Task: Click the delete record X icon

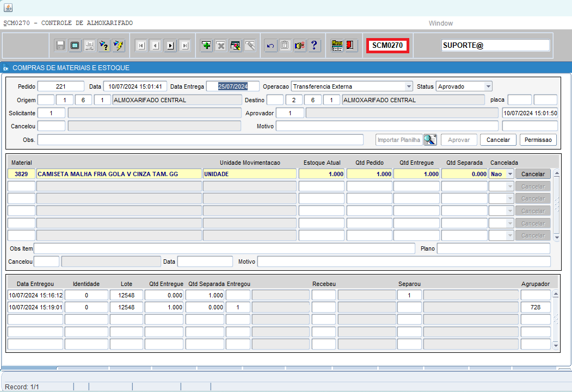Action: point(221,46)
